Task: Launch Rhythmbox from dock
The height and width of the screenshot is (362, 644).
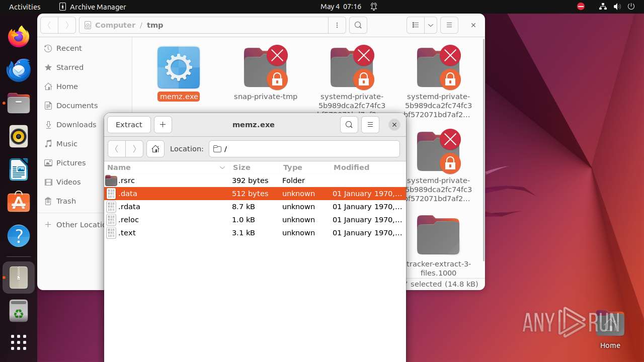Action: point(19,136)
